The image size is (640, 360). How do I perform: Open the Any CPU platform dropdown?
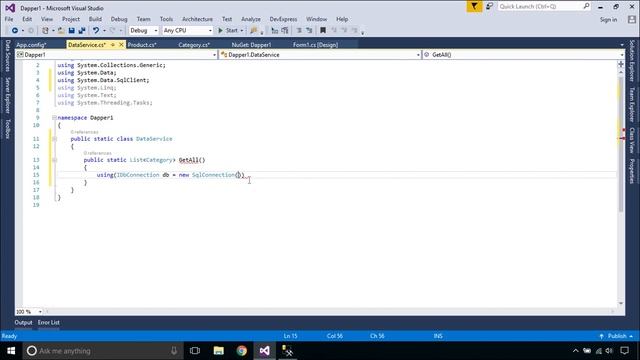(210, 31)
